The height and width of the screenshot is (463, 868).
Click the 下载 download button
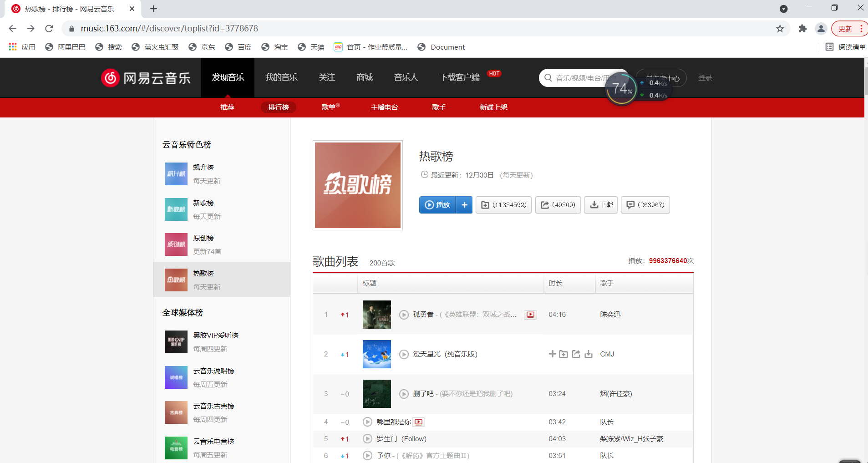[601, 205]
